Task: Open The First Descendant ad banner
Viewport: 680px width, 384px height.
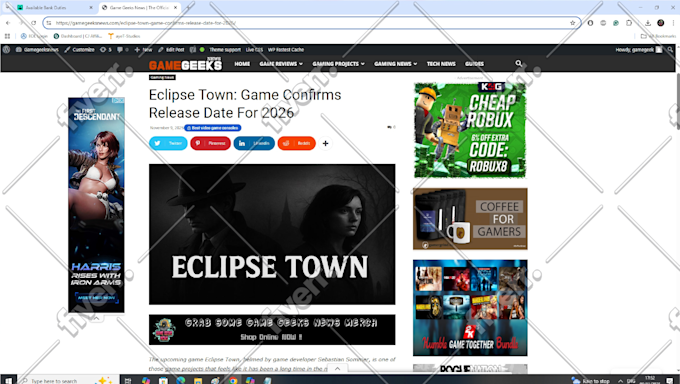Action: click(96, 205)
